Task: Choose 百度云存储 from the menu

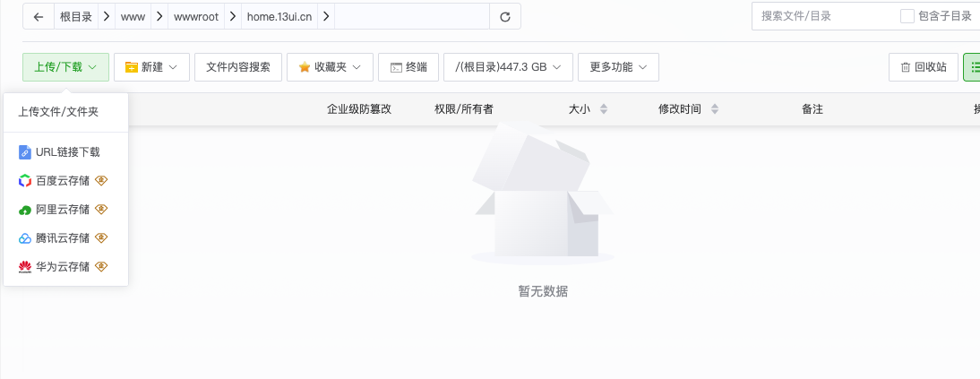Action: pos(63,181)
